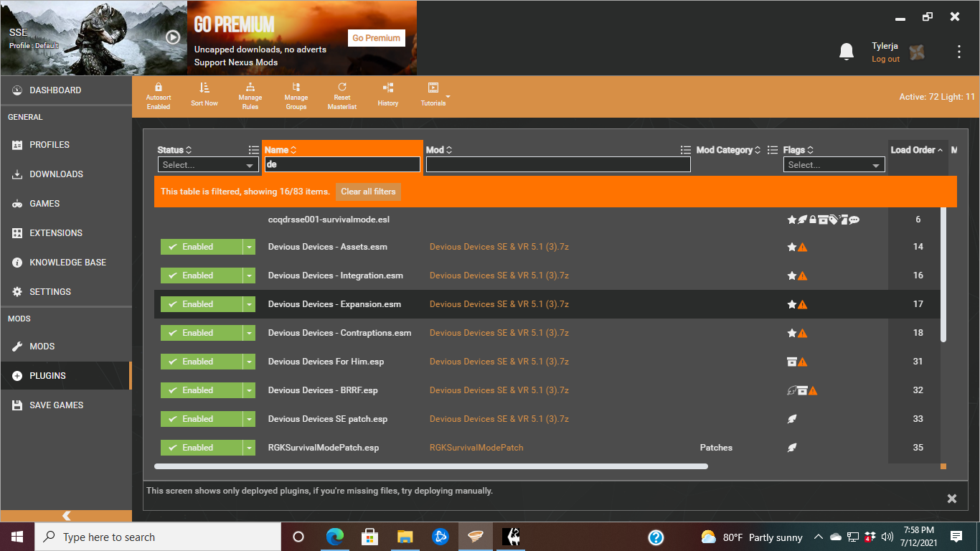Go to the Mods page
Image resolution: width=980 pixels, height=551 pixels.
click(66, 347)
